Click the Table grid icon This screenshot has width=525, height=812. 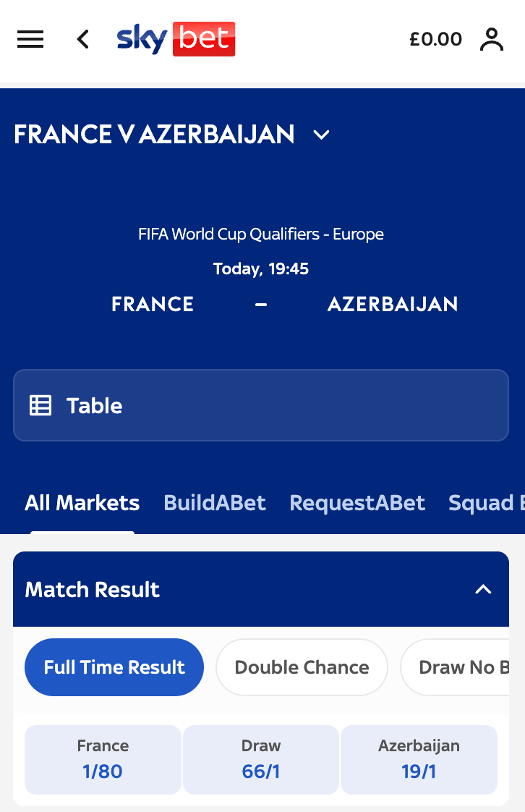(40, 405)
